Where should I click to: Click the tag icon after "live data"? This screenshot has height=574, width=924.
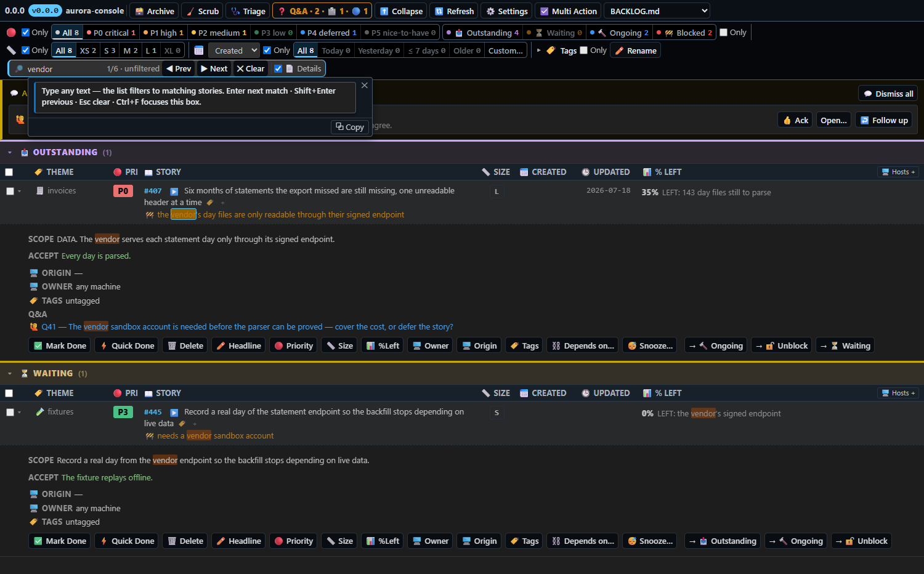point(182,424)
